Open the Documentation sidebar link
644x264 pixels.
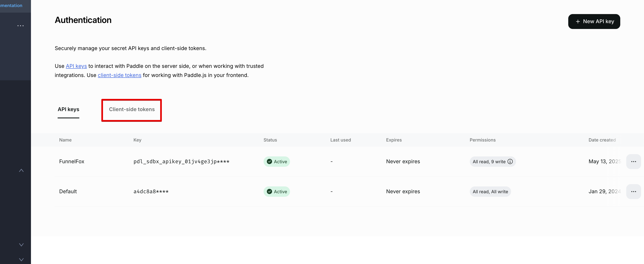pos(11,6)
